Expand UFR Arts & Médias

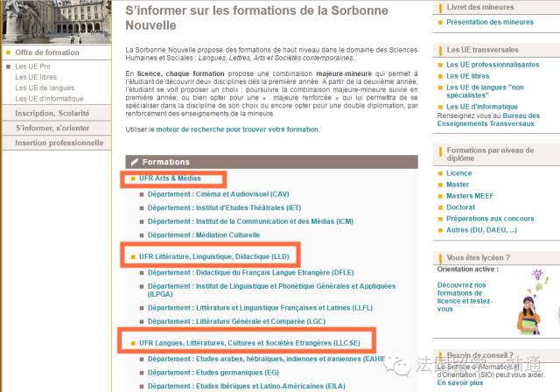pos(169,178)
